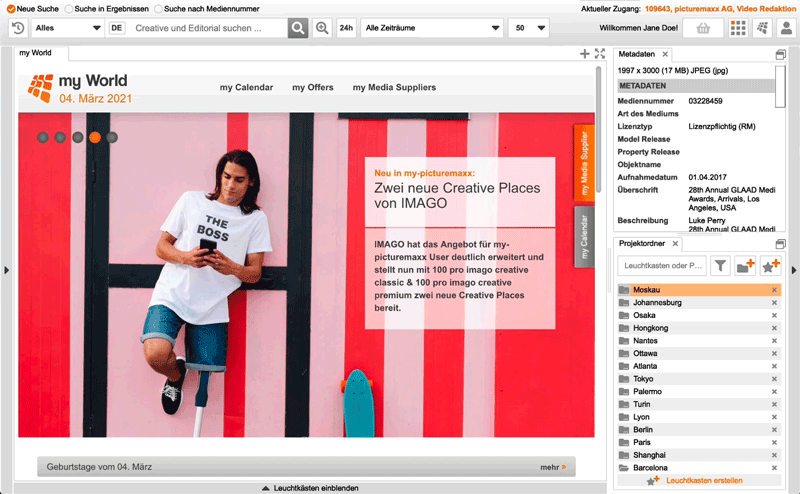The height and width of the screenshot is (494, 800).
Task: Select the Tokyo project folder
Action: coord(699,379)
